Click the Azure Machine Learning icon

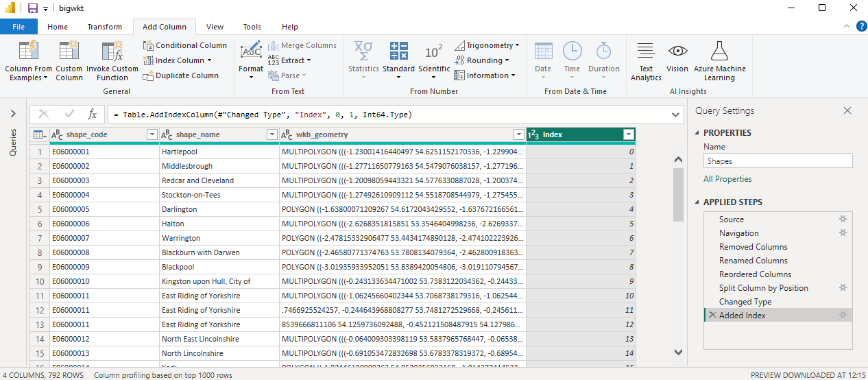(x=719, y=51)
